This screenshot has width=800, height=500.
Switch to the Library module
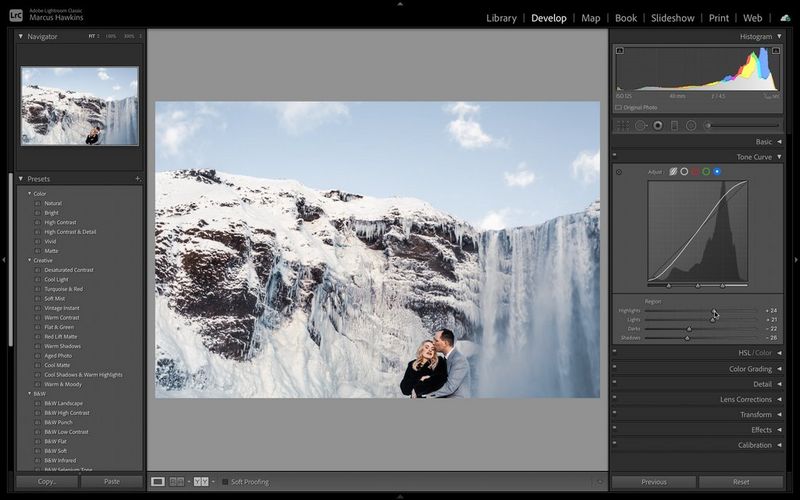click(x=501, y=18)
